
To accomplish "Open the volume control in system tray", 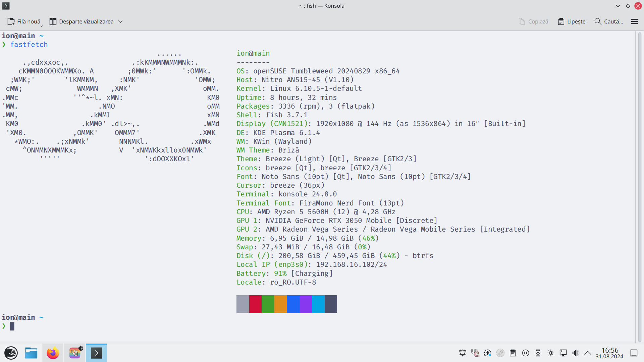I will tap(576, 353).
